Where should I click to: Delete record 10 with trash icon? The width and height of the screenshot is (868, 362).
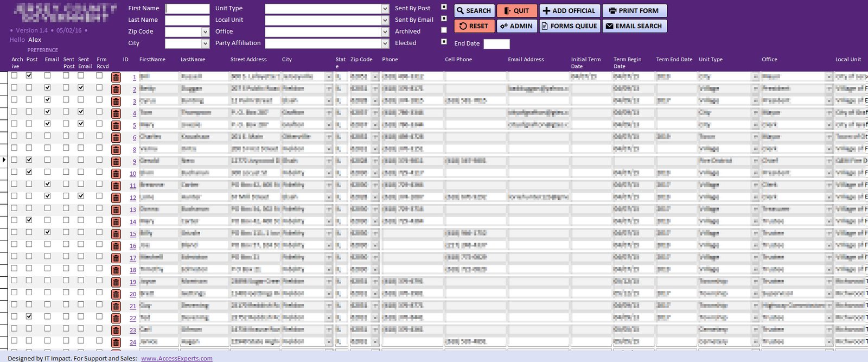[x=116, y=174]
